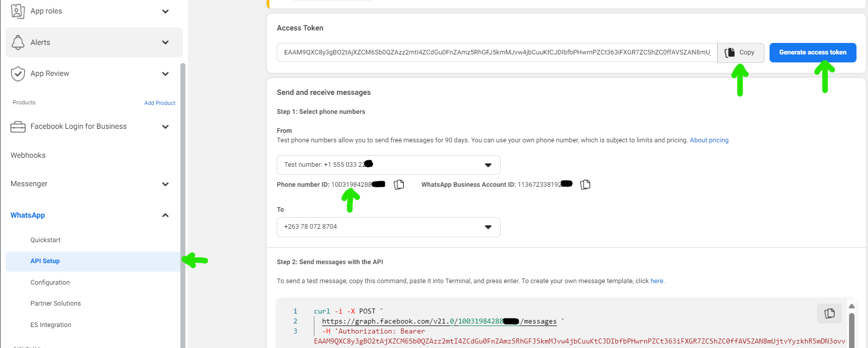The height and width of the screenshot is (348, 868).
Task: Select the API Setup menu item
Action: pyautogui.click(x=93, y=261)
